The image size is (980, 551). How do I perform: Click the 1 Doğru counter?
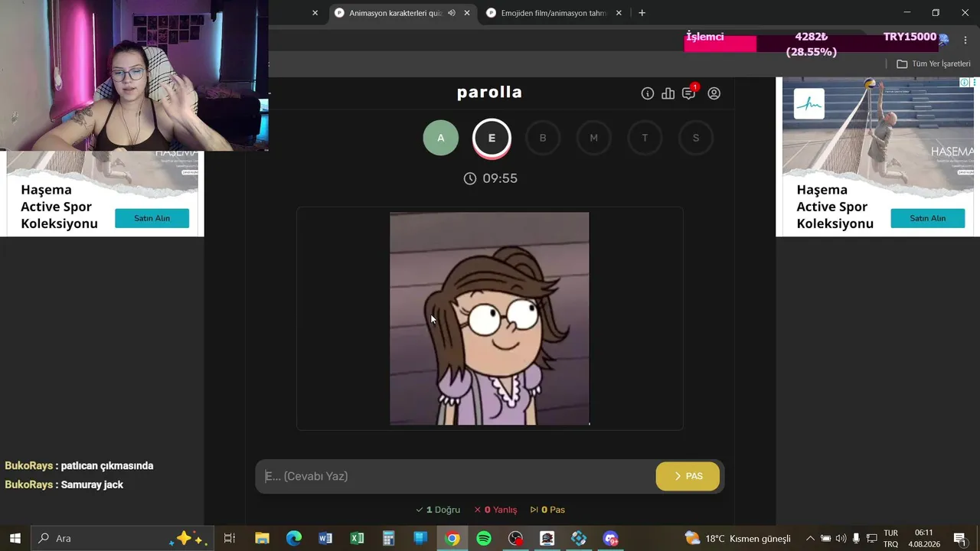point(438,510)
